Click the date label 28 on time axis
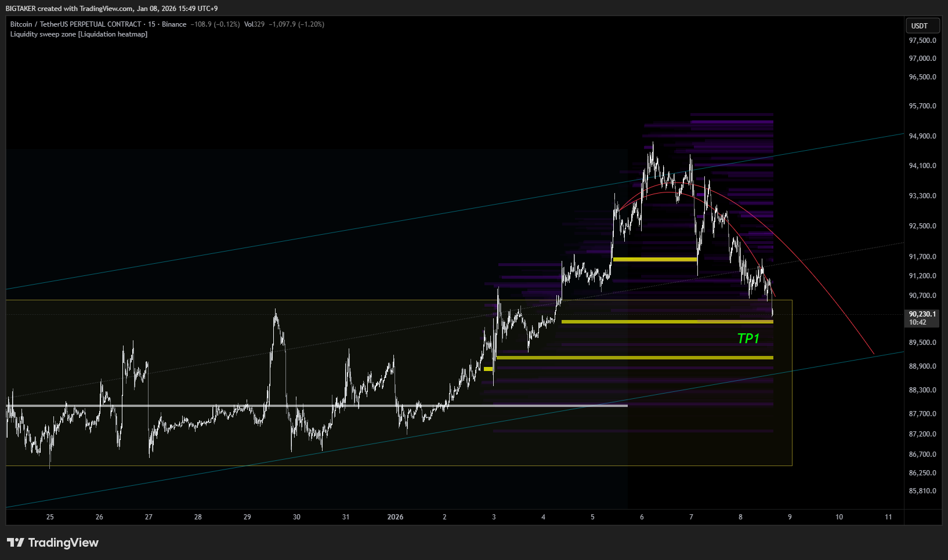The image size is (948, 560). tap(198, 517)
